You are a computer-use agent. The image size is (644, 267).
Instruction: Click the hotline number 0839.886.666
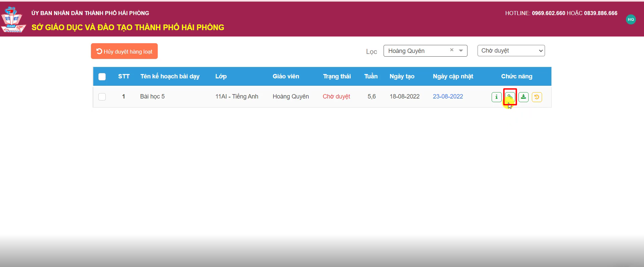point(600,13)
